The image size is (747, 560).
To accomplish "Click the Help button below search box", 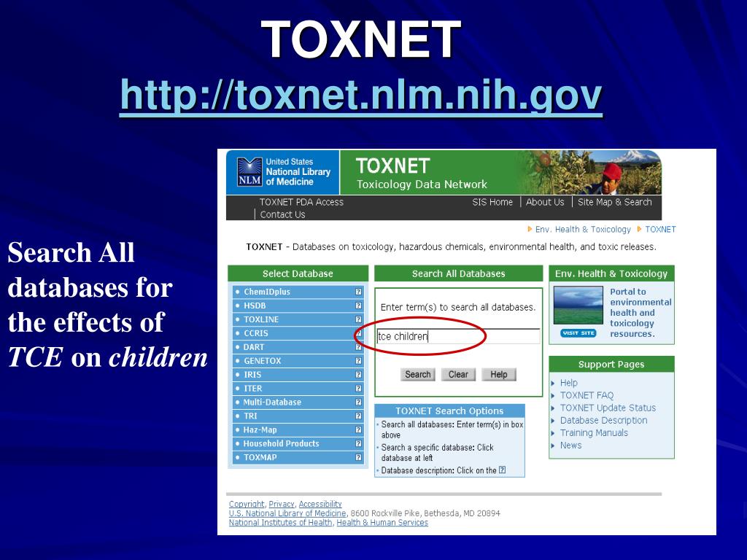I will [x=499, y=374].
